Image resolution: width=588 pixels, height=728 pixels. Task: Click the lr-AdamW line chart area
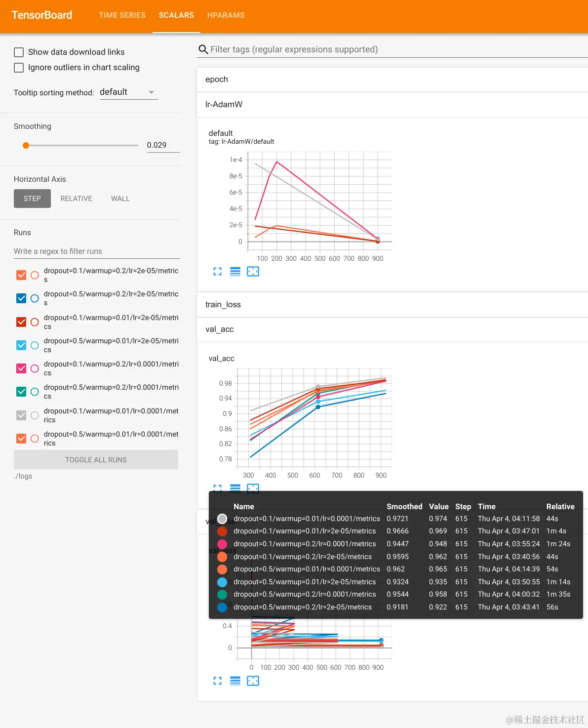click(x=320, y=202)
